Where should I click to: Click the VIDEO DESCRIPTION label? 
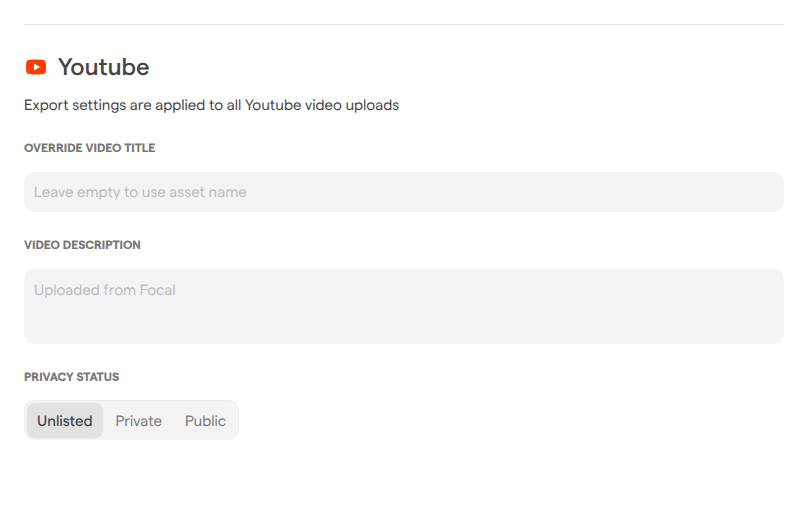(x=82, y=245)
